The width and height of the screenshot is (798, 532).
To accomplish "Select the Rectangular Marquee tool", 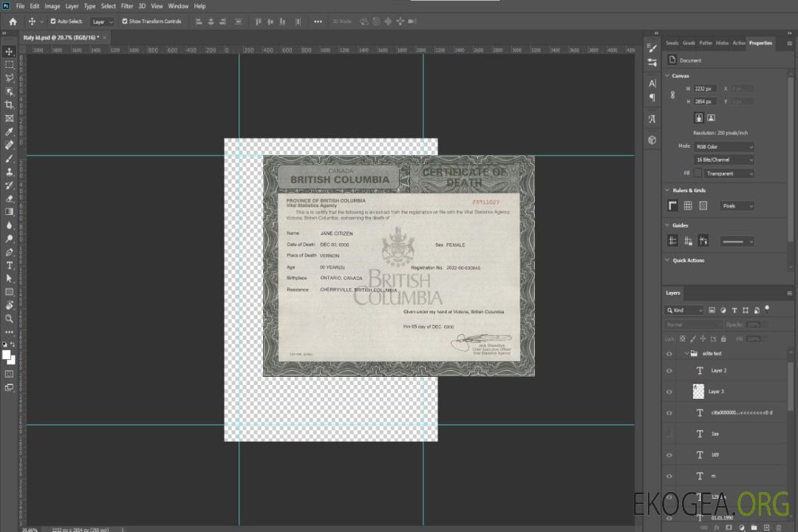I will pyautogui.click(x=9, y=65).
